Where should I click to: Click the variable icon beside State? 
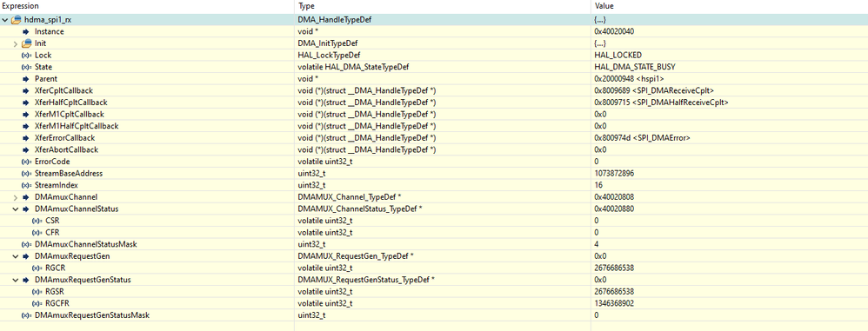[27, 67]
